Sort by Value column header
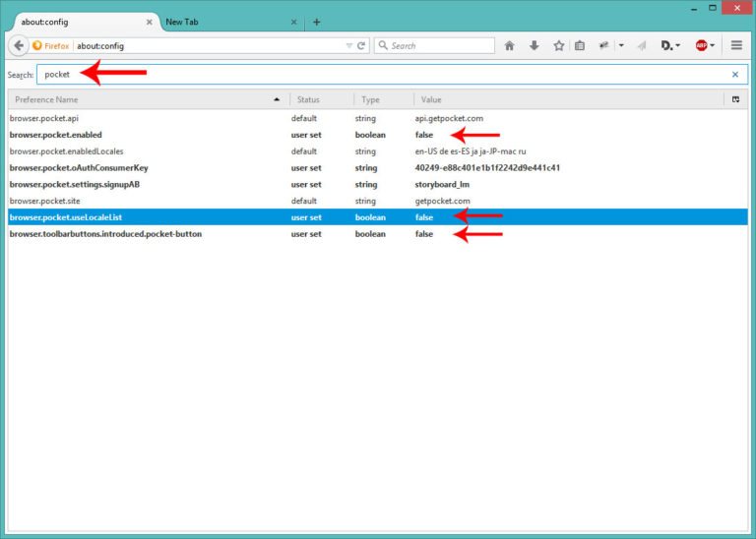Viewport: 756px width, 539px height. [x=569, y=99]
